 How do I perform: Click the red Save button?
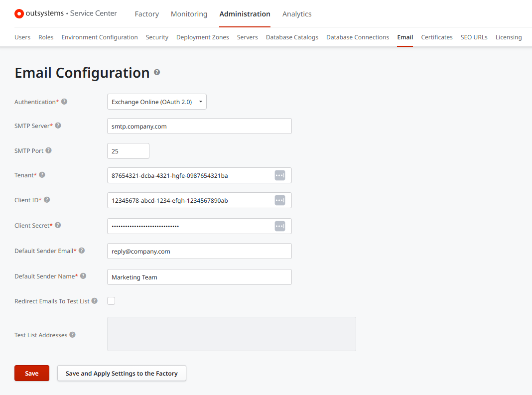(x=32, y=373)
